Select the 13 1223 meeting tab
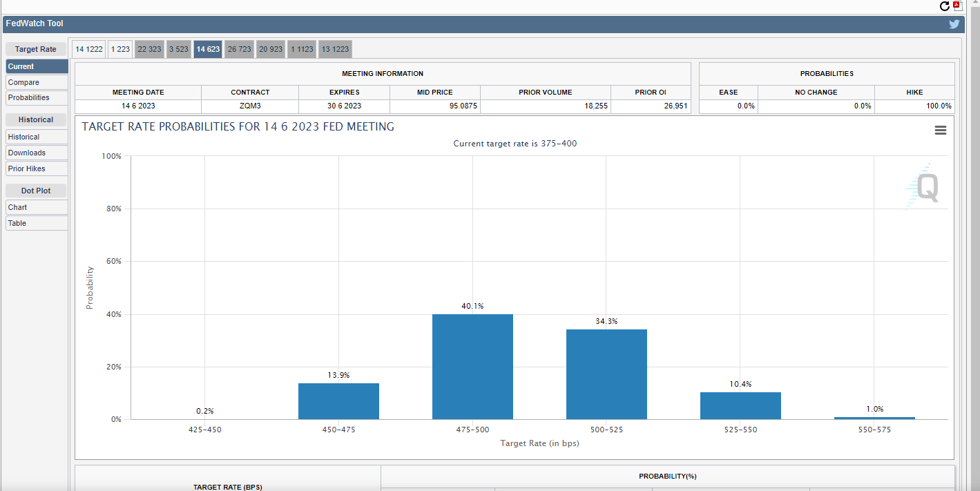980x491 pixels. click(x=335, y=49)
